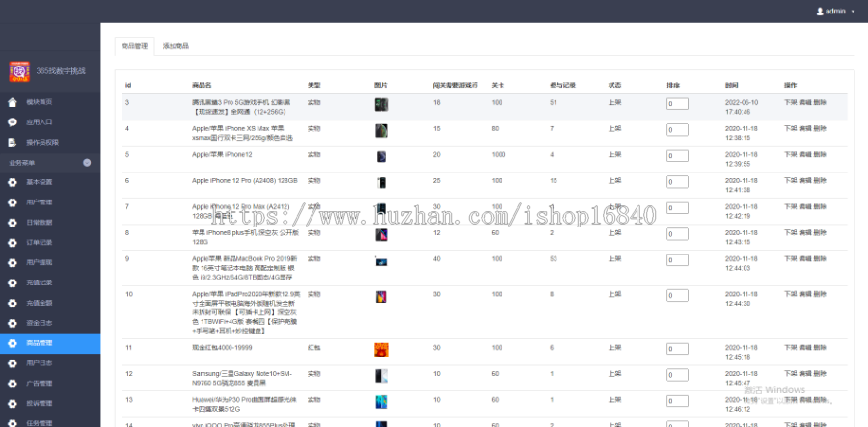868x427 pixels.
Task: Click the gear icon beside 投诉管理
Action: (x=13, y=403)
